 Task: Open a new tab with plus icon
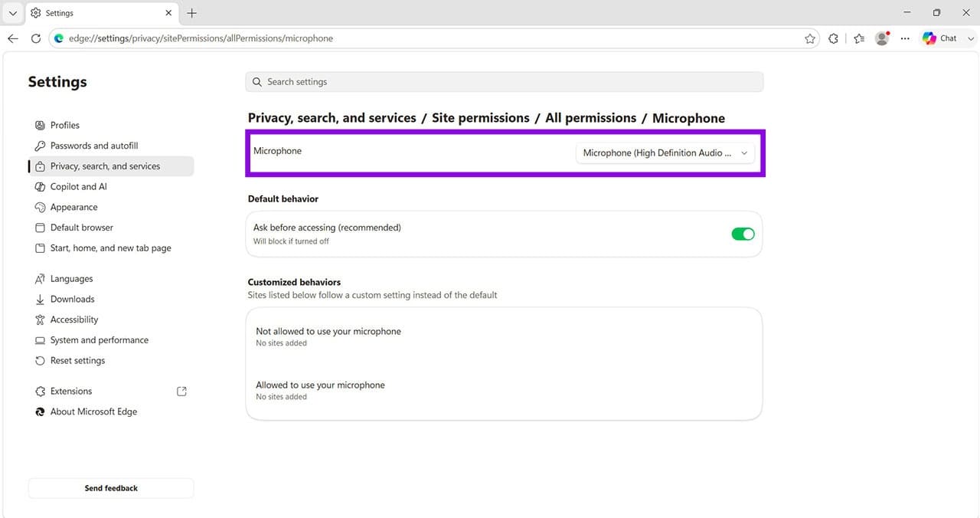coord(191,13)
